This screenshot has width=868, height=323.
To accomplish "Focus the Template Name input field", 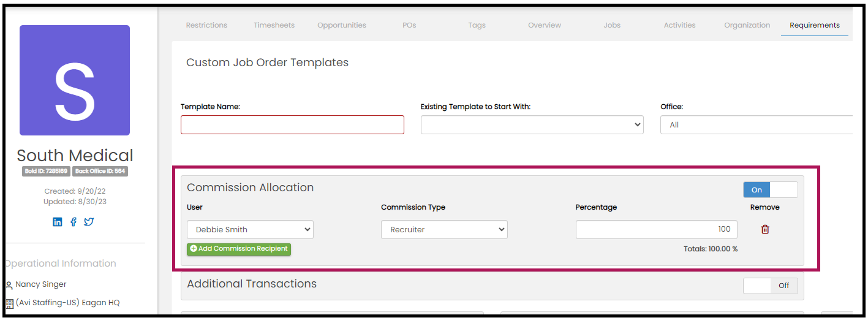I will (x=292, y=125).
